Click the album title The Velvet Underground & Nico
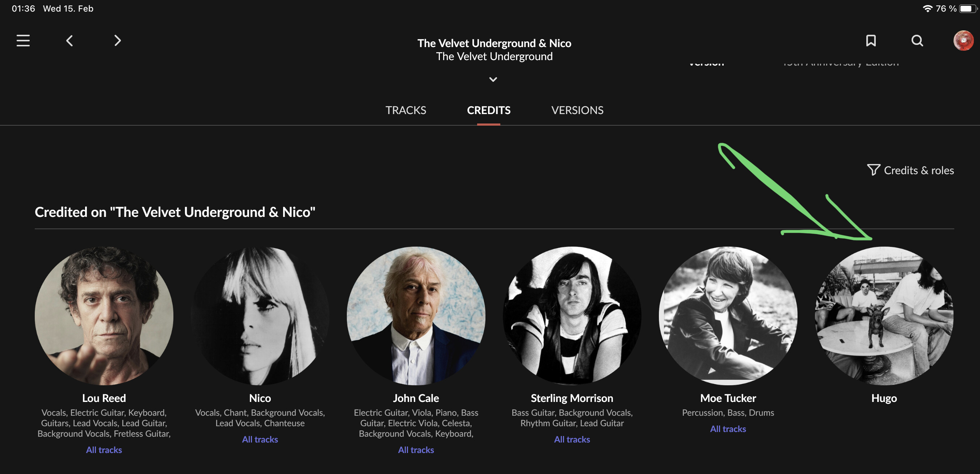Image resolution: width=980 pixels, height=474 pixels. pos(494,43)
